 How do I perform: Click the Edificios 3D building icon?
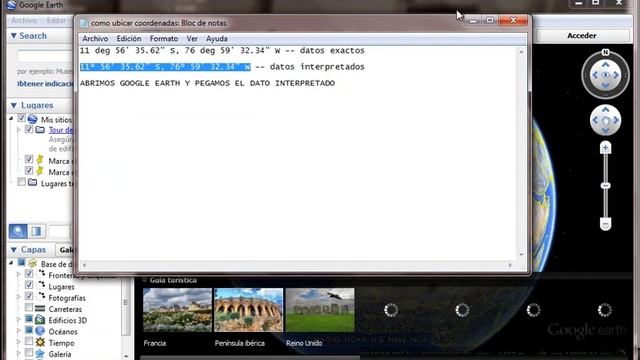pos(40,320)
